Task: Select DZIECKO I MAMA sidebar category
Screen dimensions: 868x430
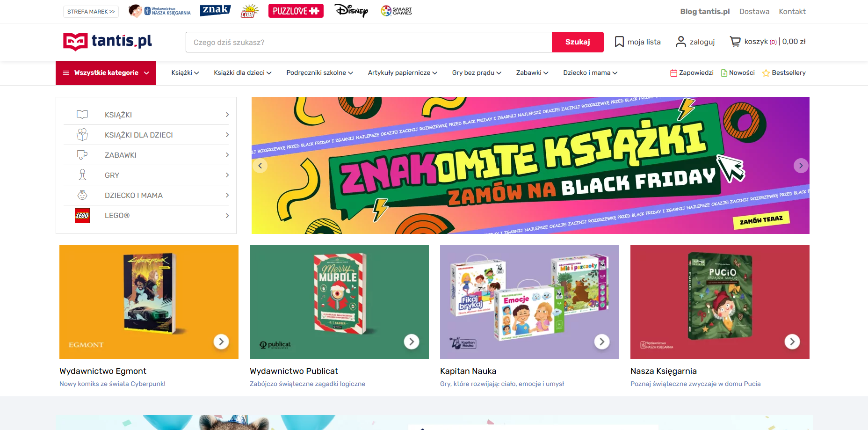Action: click(x=134, y=196)
